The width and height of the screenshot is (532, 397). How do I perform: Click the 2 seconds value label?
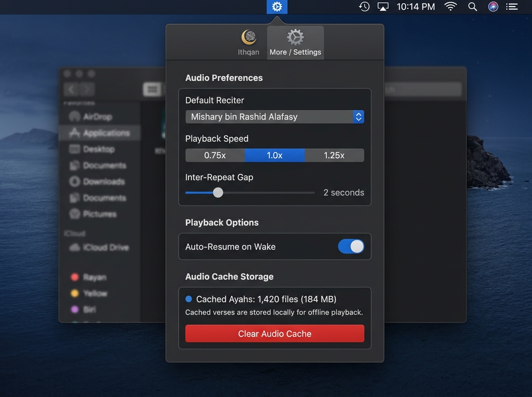(x=344, y=193)
